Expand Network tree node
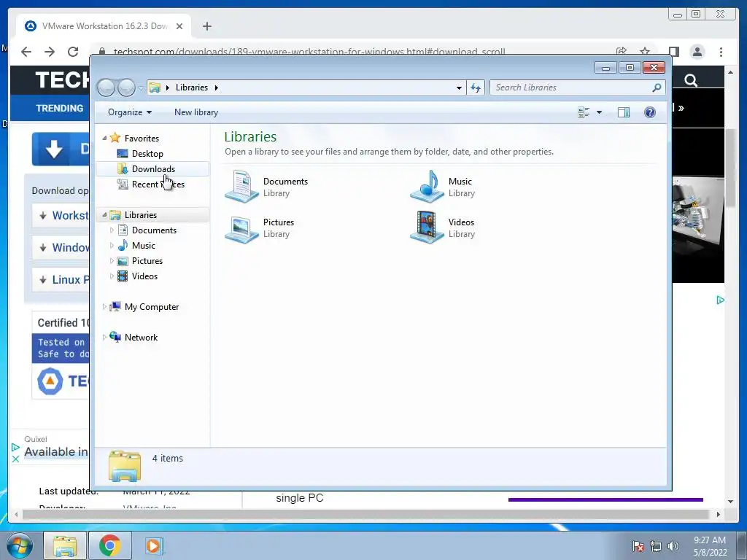This screenshot has height=560, width=747. [x=104, y=338]
